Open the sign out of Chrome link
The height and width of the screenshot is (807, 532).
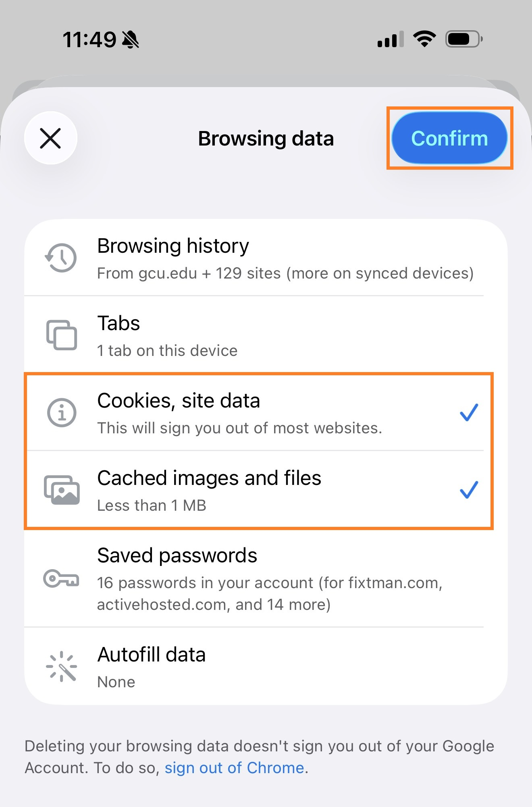(235, 767)
